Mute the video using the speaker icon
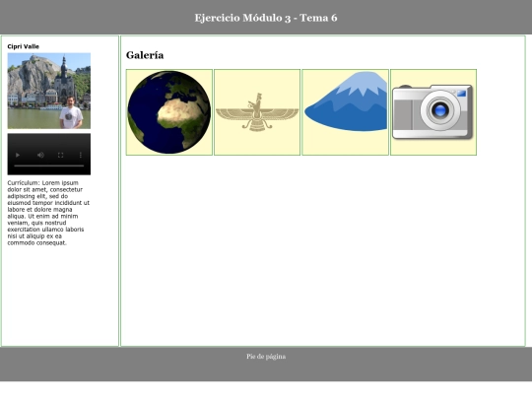 40,155
